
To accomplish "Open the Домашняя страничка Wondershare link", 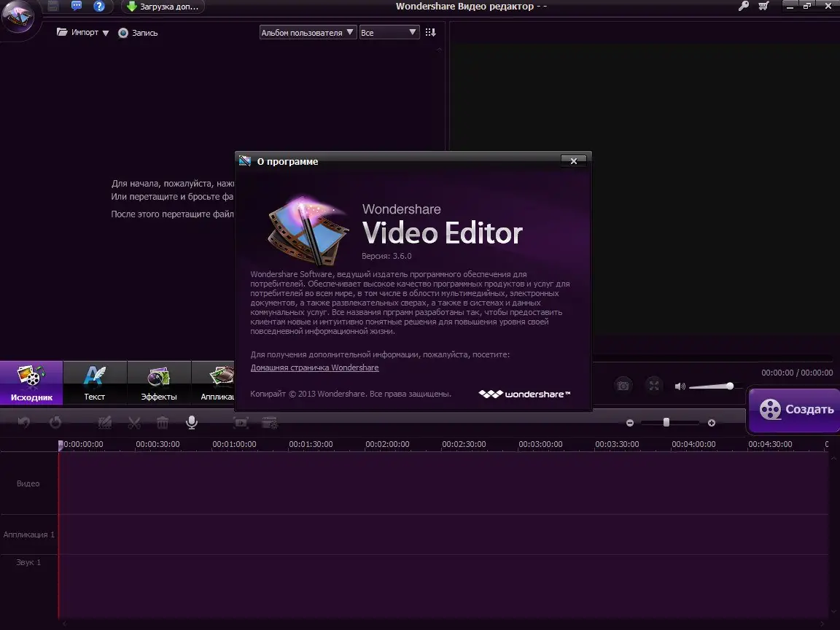I will point(314,367).
